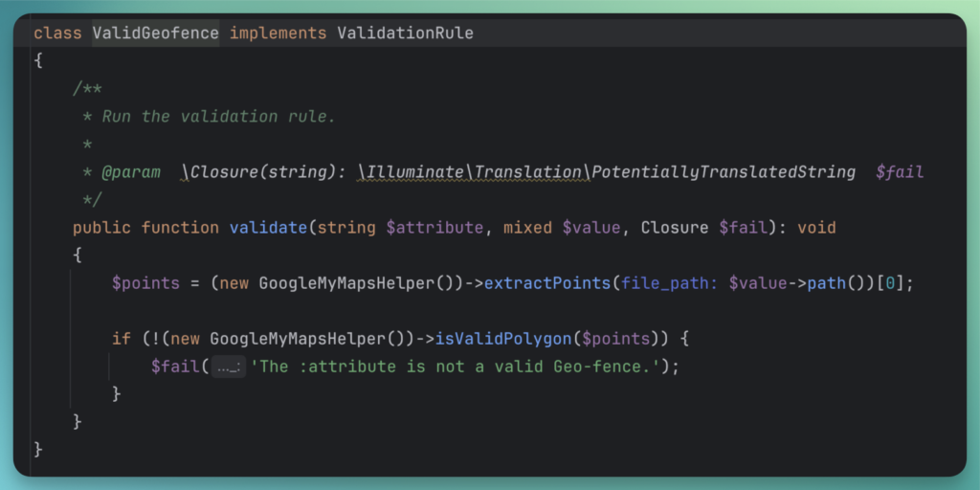Click the public keyword
The height and width of the screenshot is (490, 980).
(x=101, y=228)
